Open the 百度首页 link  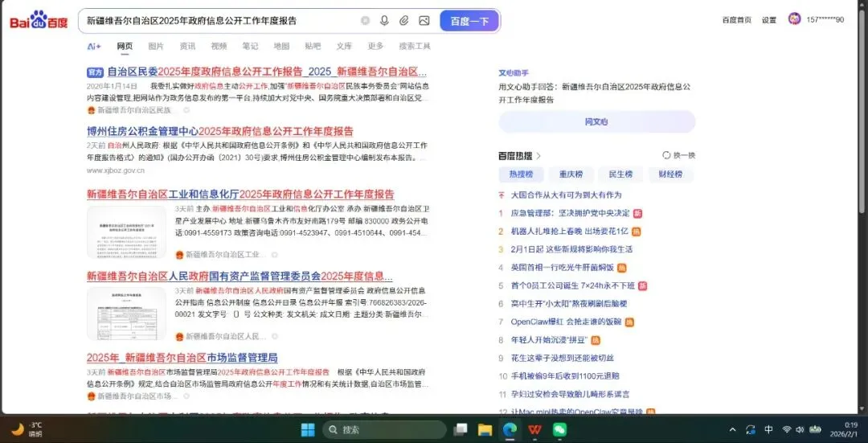click(x=737, y=20)
